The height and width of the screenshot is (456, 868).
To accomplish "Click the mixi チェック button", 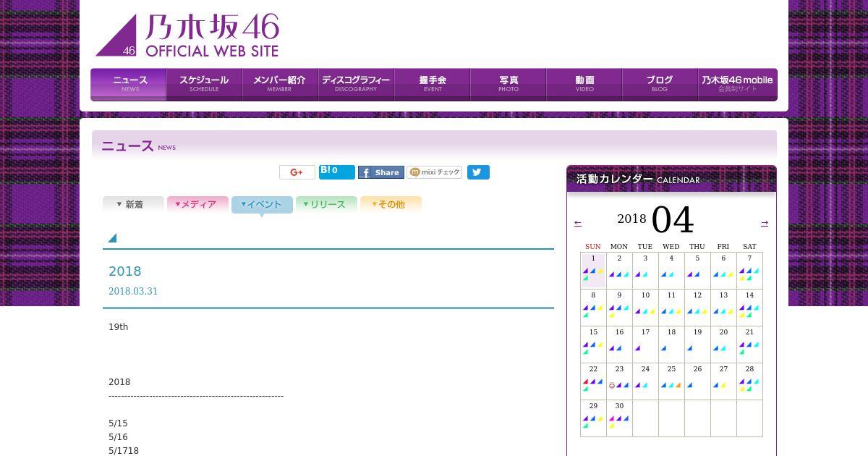I will 435,172.
